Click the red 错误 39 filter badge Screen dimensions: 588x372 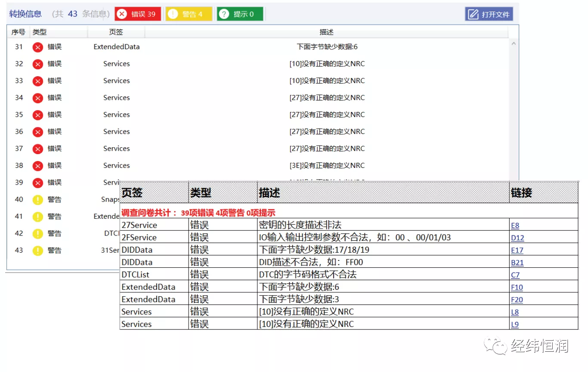[x=137, y=13]
